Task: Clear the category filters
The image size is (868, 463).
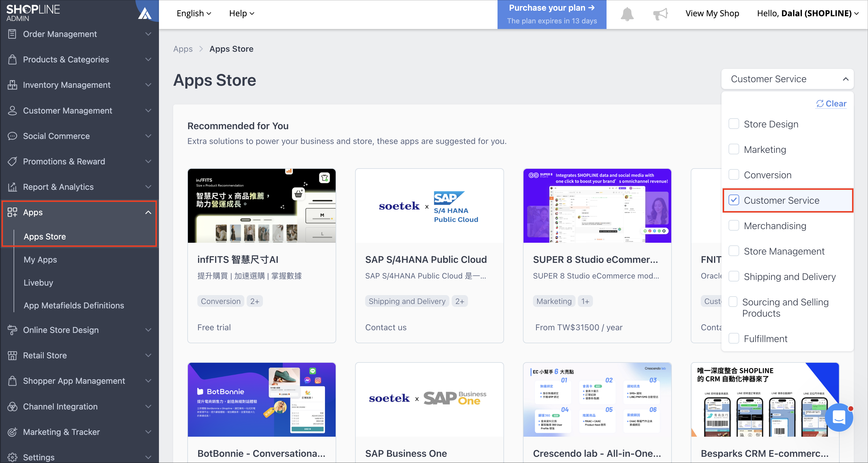Action: pos(831,103)
